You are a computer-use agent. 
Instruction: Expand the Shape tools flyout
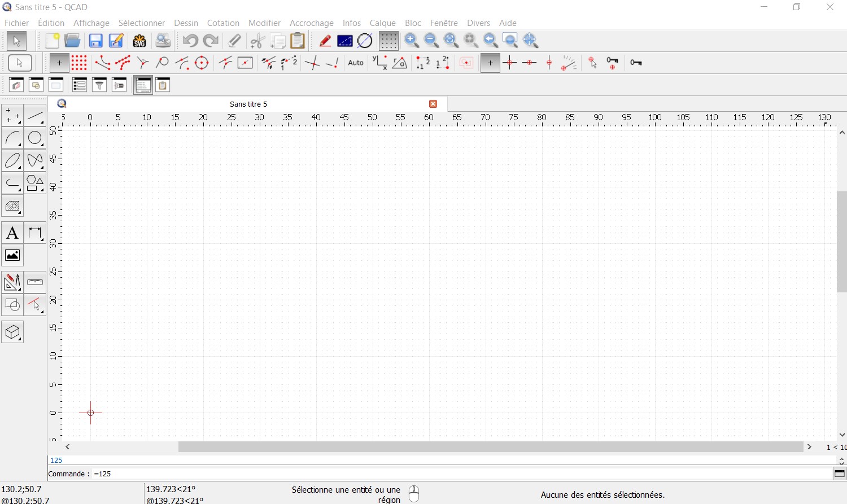35,183
